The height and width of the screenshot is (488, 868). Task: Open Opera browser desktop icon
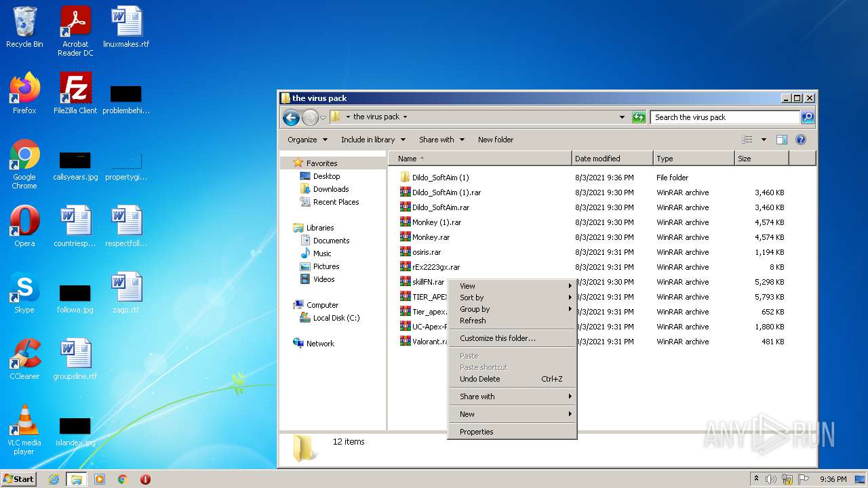coord(24,226)
